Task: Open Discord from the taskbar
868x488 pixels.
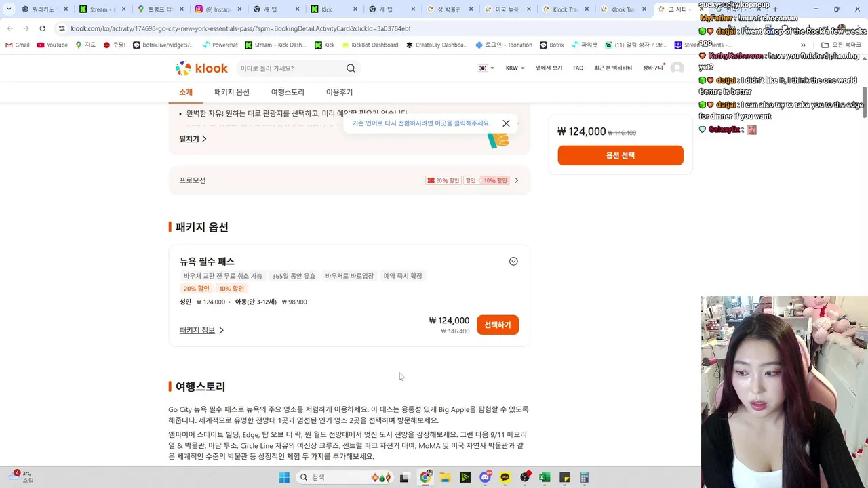Action: point(485,477)
